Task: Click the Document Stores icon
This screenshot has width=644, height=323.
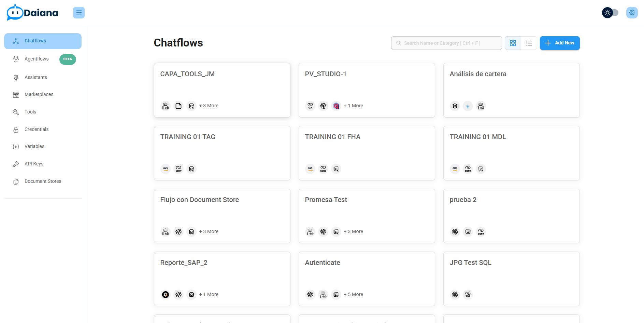Action: pos(16,181)
